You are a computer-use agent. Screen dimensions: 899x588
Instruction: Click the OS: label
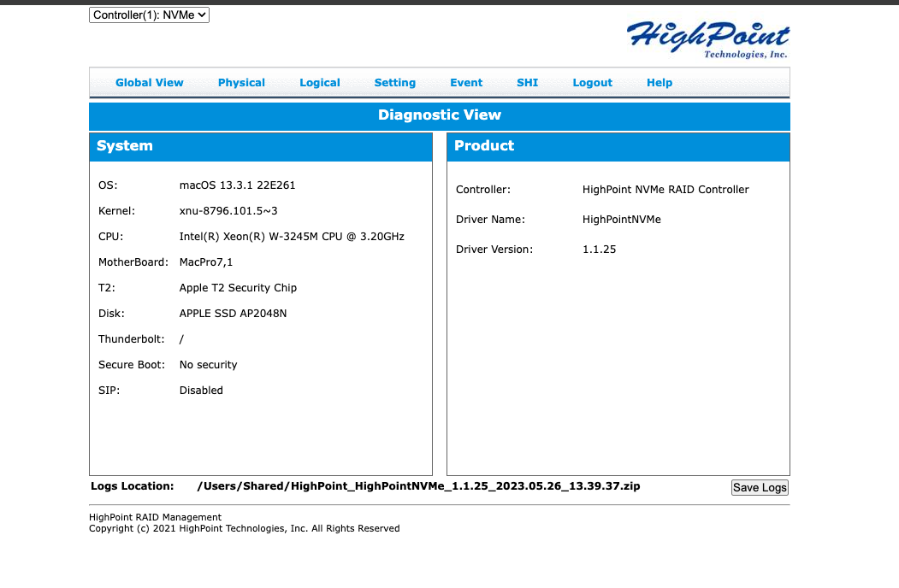click(108, 185)
